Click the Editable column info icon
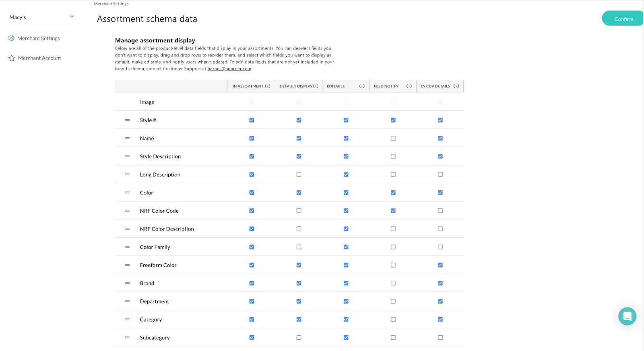 [362, 86]
